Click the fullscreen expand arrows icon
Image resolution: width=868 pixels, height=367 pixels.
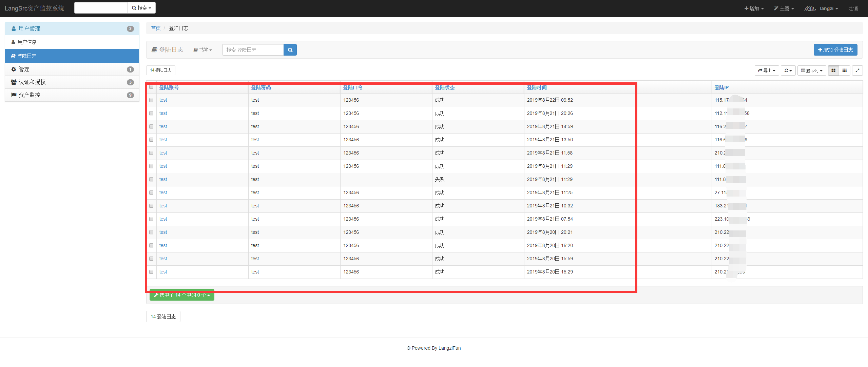tap(857, 70)
